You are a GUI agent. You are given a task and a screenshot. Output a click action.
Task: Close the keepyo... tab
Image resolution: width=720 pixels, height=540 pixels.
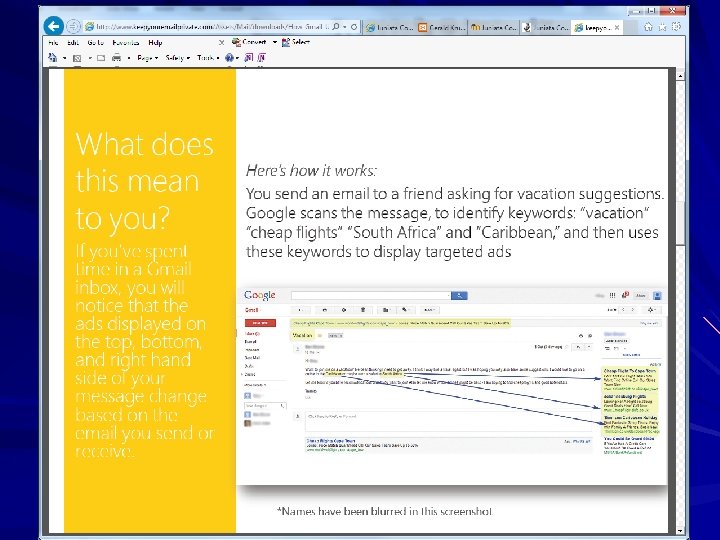[x=617, y=28]
